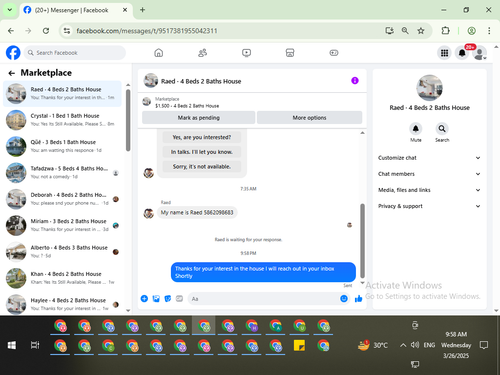The width and height of the screenshot is (500, 375).
Task: Open Chrome zoom magnifier icon in address bar
Action: point(405,31)
